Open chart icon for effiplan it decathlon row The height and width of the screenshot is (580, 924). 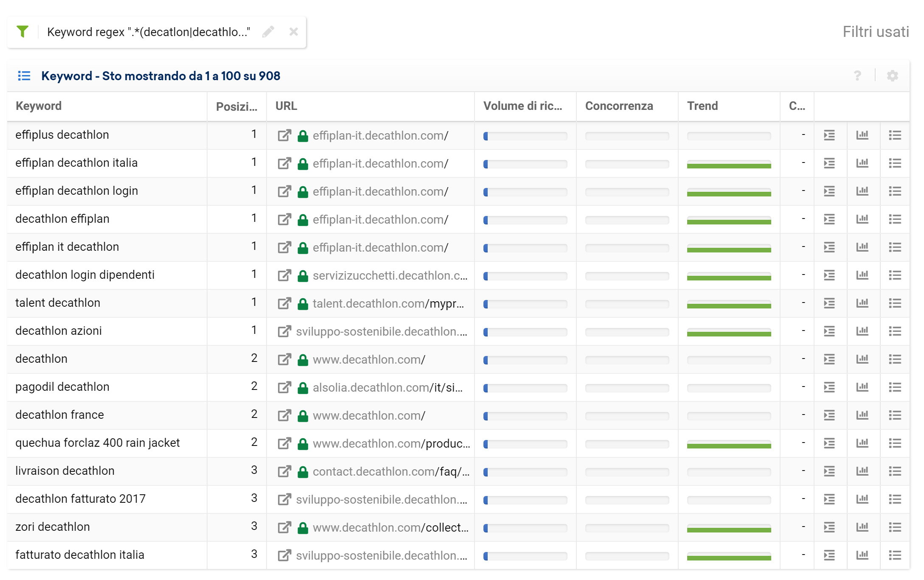tap(862, 247)
